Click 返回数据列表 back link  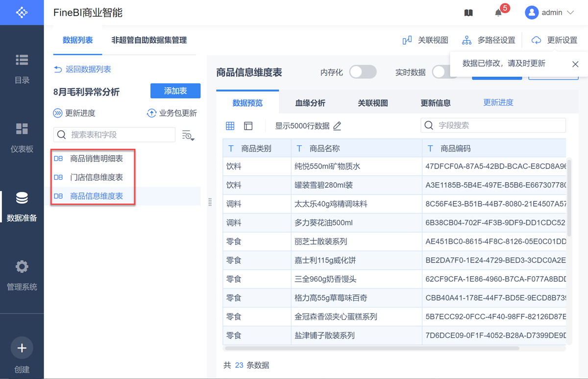click(82, 70)
